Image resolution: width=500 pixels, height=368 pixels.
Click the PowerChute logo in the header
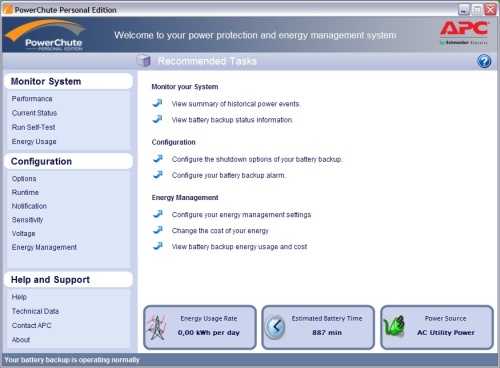pyautogui.click(x=45, y=35)
